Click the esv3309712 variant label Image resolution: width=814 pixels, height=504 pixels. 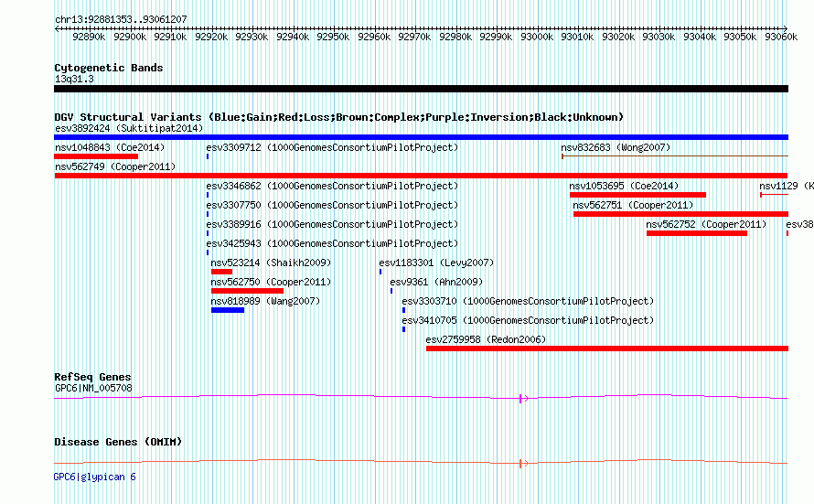pyautogui.click(x=332, y=147)
